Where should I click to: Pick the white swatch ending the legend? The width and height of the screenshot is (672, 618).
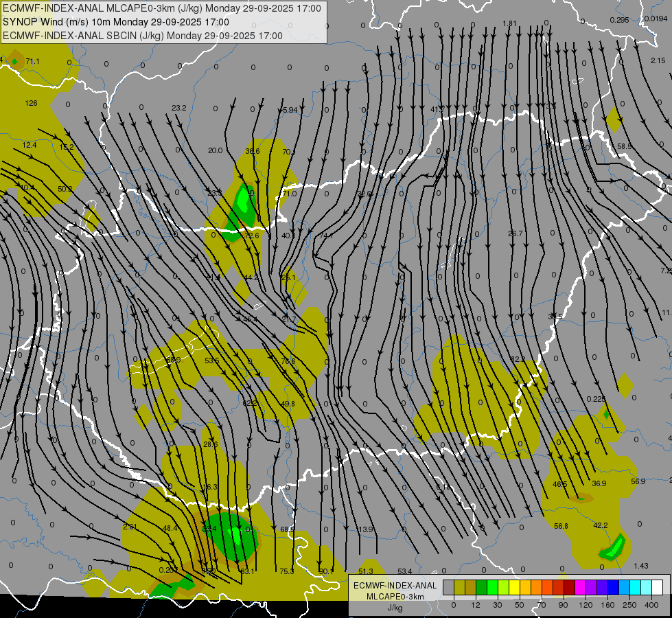[658, 587]
